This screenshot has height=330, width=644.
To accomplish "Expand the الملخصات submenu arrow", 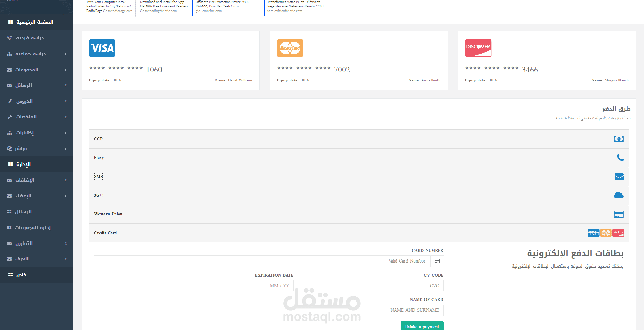I will pyautogui.click(x=65, y=117).
